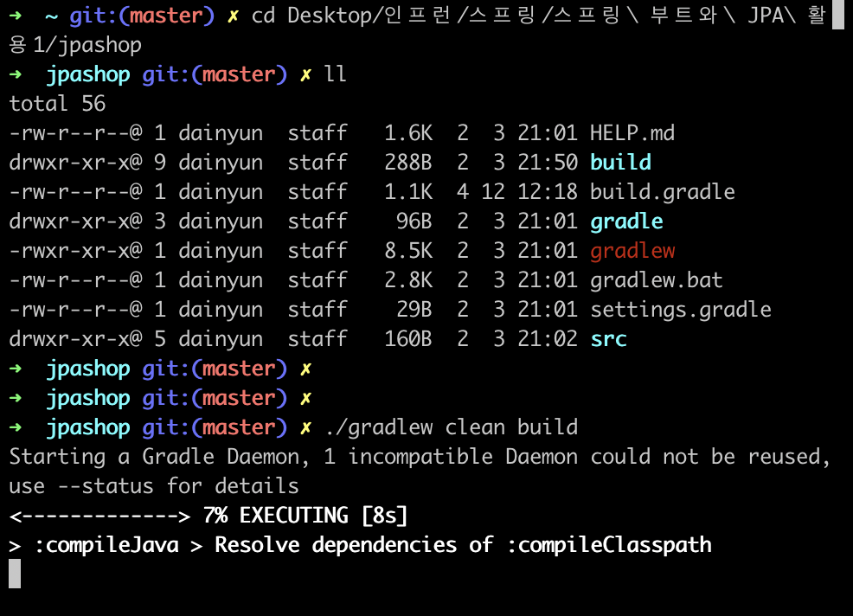Click the 1.6K size of HELP.md
This screenshot has height=616, width=853.
(408, 132)
